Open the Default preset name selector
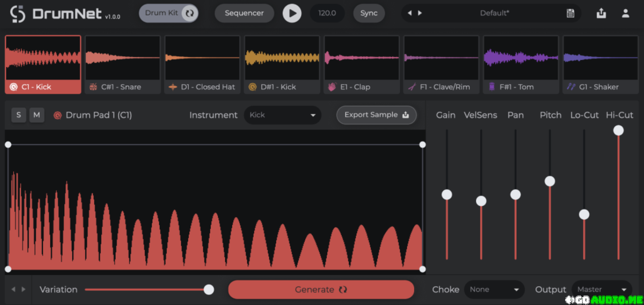Screen dimensions: 644x305 (x=494, y=13)
